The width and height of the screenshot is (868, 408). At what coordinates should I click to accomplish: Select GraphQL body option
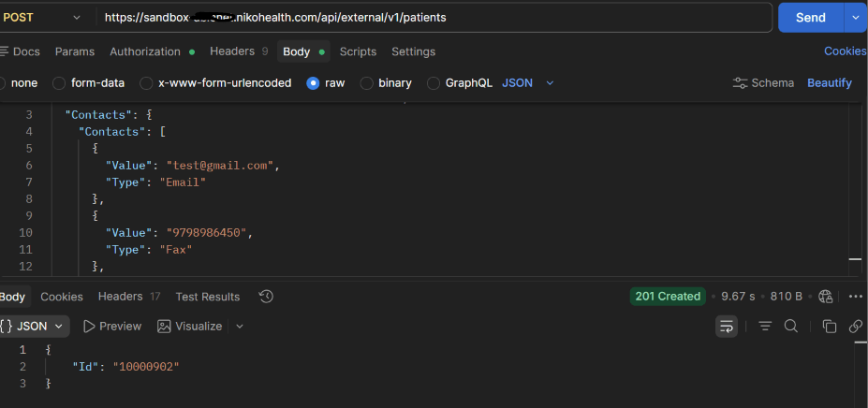pyautogui.click(x=460, y=83)
